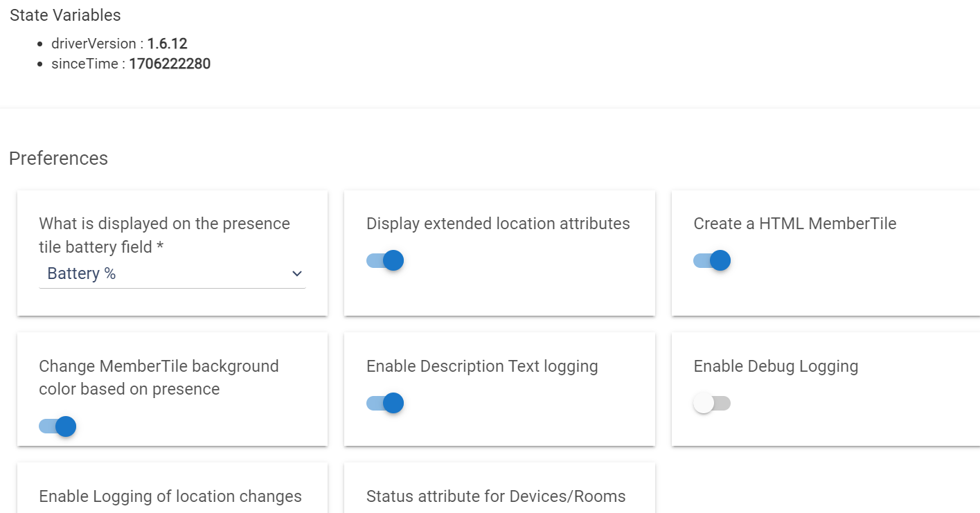Click the driverVersion value 1.6.12
This screenshot has width=980, height=513.
[x=167, y=44]
